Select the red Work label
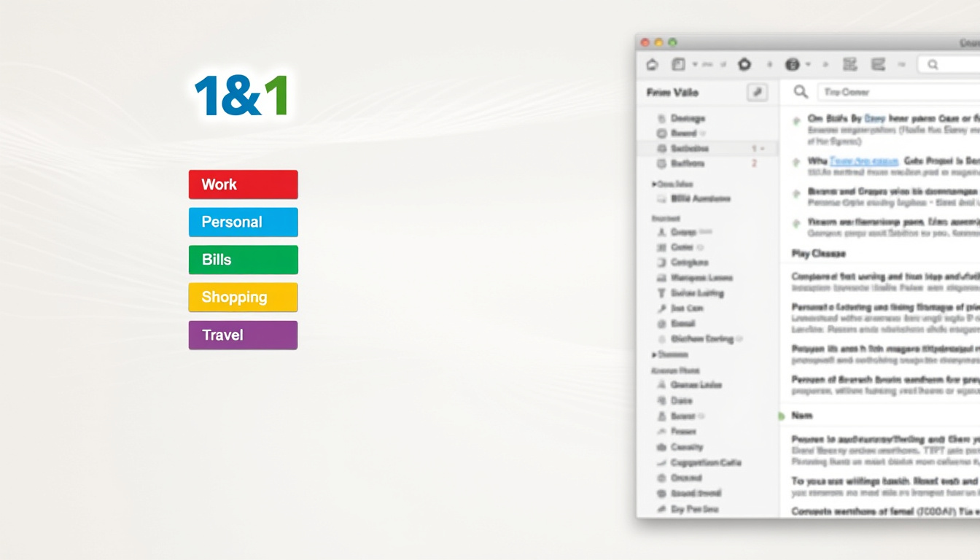This screenshot has height=560, width=980. coord(243,184)
